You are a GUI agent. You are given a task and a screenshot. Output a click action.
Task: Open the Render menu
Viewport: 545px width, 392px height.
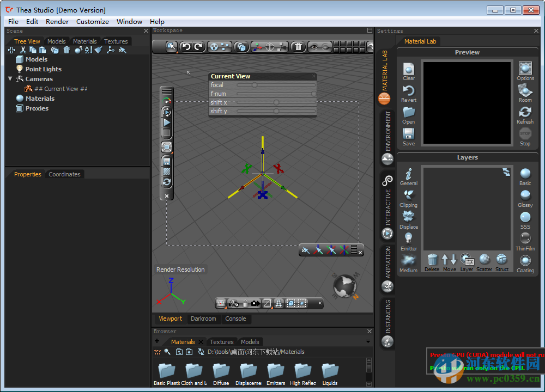point(57,21)
